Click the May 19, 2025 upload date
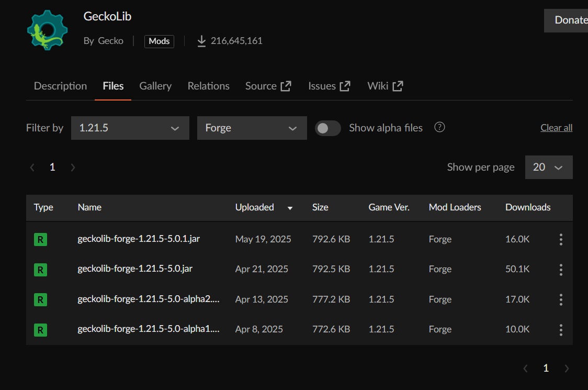 (263, 239)
